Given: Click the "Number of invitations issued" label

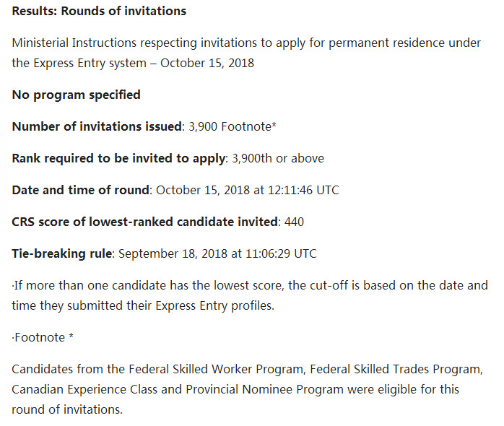Looking at the screenshot, I should click(97, 126).
